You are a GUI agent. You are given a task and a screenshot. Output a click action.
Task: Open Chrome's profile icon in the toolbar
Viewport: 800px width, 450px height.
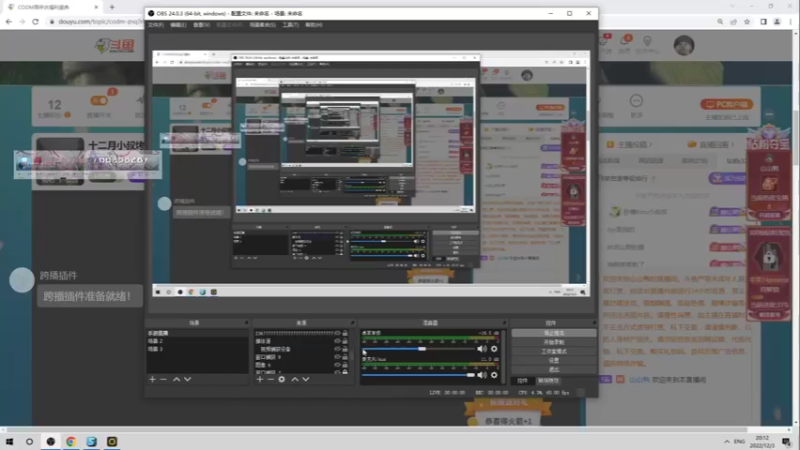(x=777, y=21)
